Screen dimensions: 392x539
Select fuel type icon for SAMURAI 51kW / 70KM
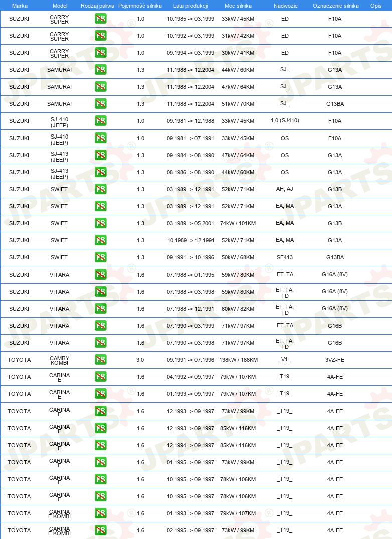tap(101, 104)
